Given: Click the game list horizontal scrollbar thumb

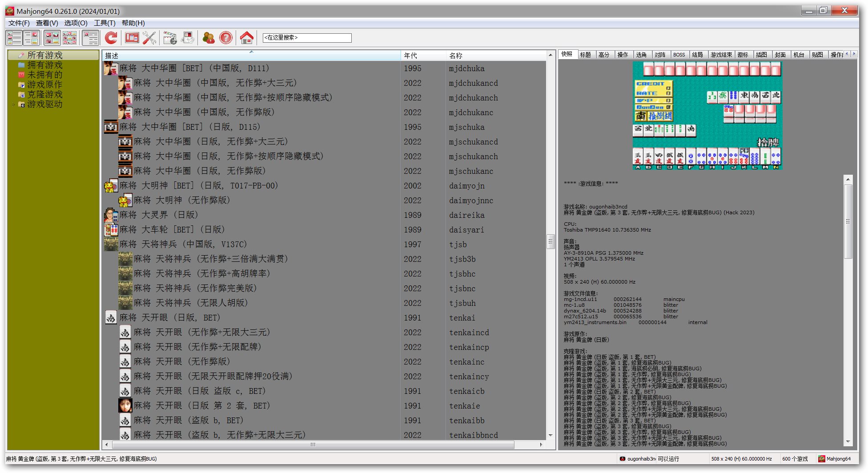Looking at the screenshot, I should coord(313,445).
